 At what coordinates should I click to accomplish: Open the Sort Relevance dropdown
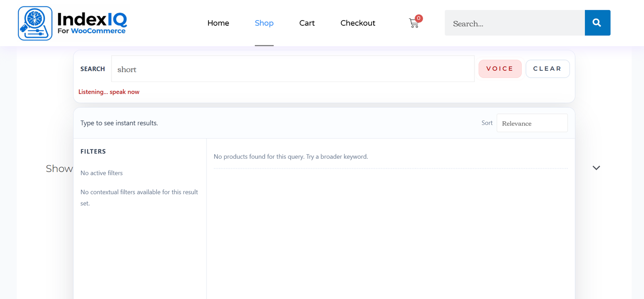(x=532, y=123)
